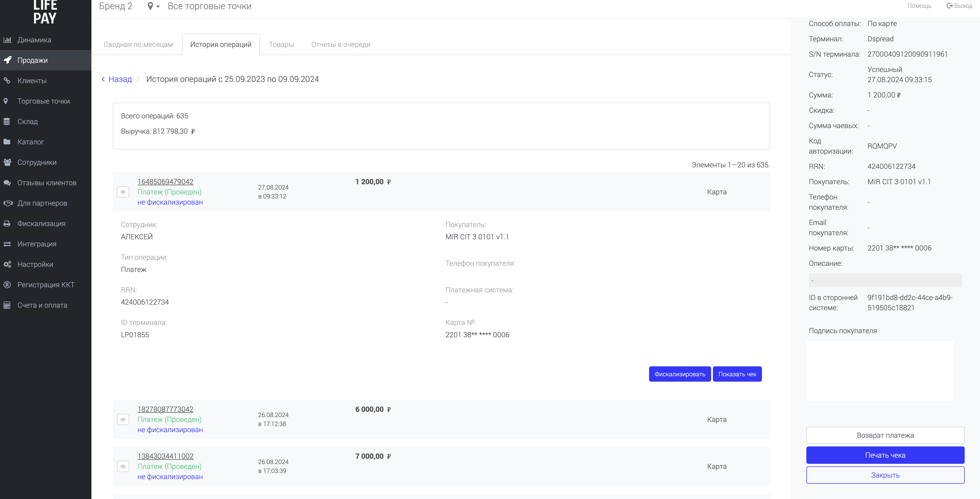Close the payment details panel
The height and width of the screenshot is (499, 980).
tap(885, 475)
